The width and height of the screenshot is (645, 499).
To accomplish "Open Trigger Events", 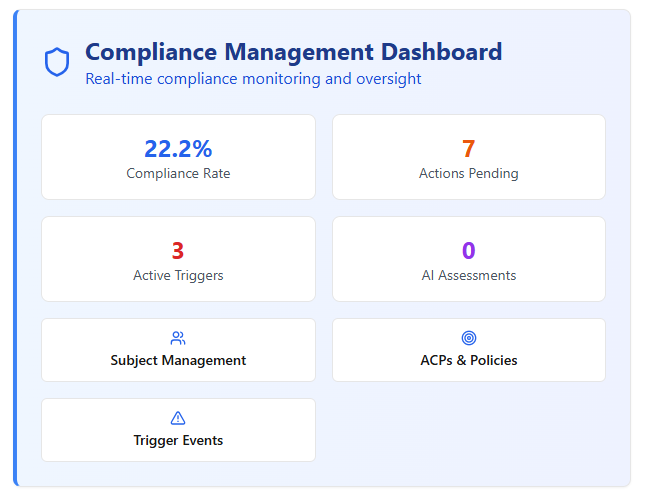I will point(179,430).
